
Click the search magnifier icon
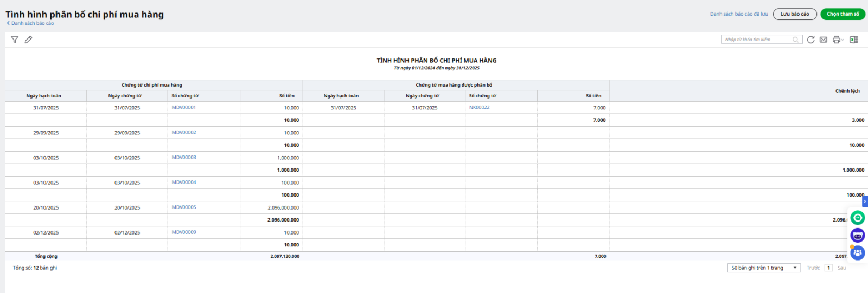[795, 40]
